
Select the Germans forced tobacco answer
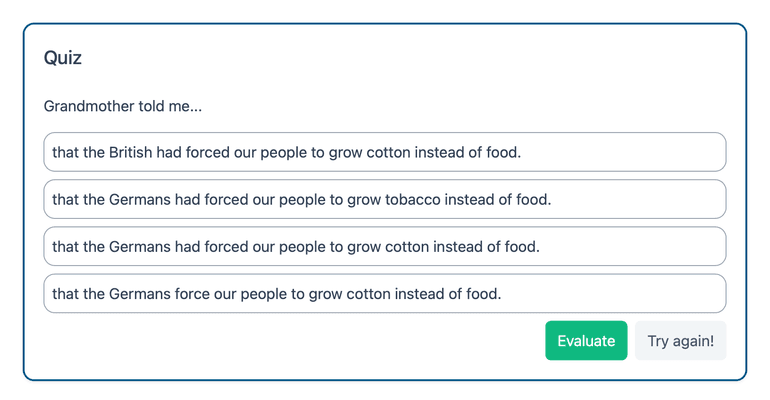385,199
